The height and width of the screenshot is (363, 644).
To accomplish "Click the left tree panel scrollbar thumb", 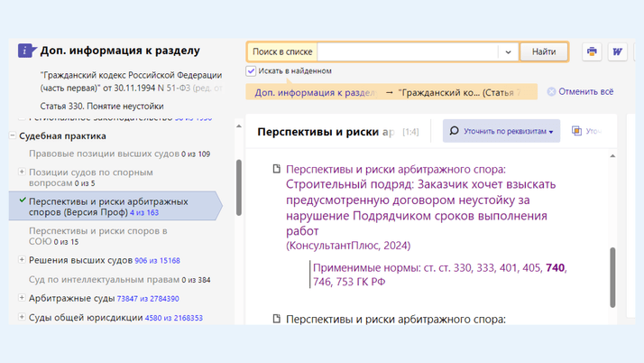I will tap(239, 188).
